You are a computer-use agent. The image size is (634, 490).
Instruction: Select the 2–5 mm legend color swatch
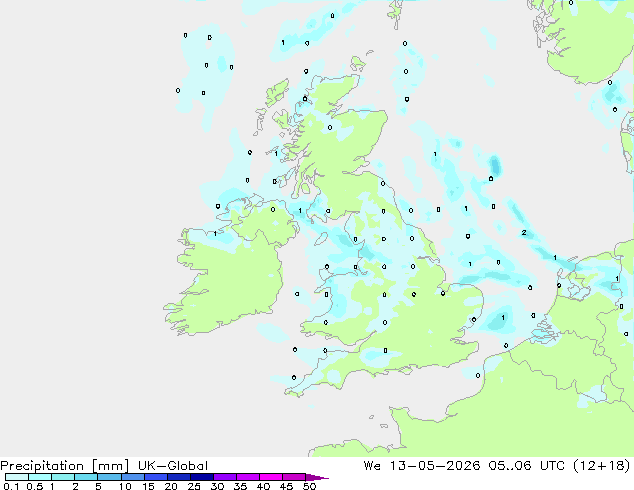point(86,477)
